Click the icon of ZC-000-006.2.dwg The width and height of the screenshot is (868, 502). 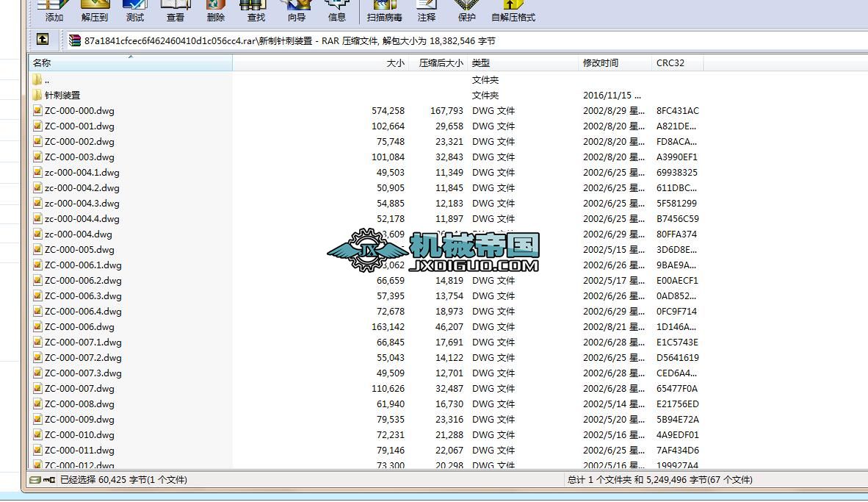point(37,280)
